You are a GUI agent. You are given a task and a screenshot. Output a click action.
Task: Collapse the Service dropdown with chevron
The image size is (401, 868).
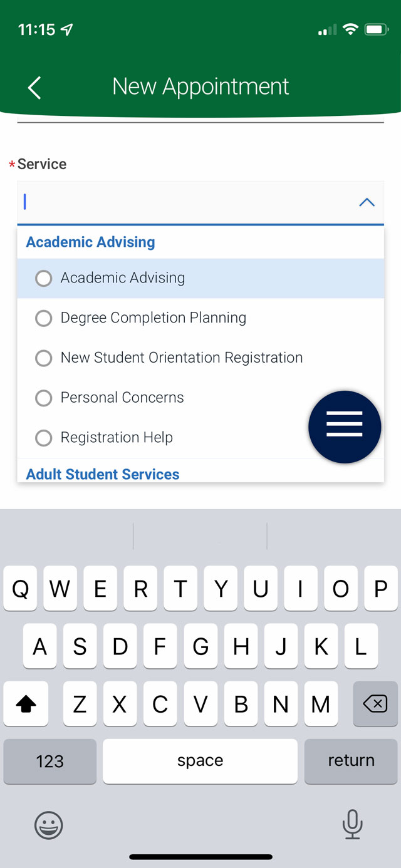pyautogui.click(x=367, y=202)
